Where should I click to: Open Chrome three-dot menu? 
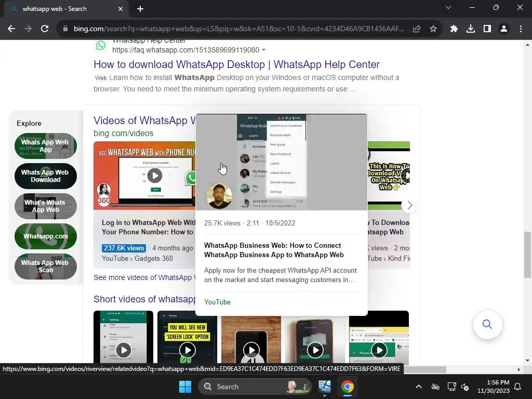coord(521,29)
